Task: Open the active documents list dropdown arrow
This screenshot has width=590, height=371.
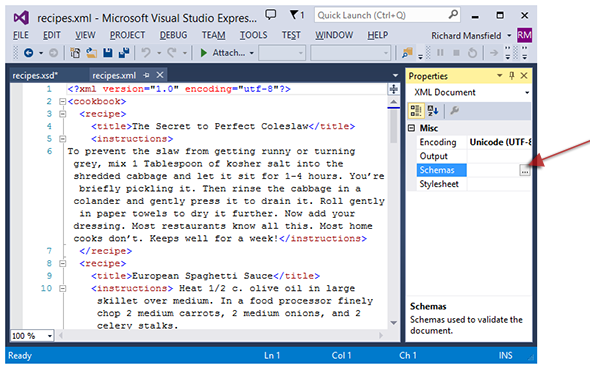Action: click(x=395, y=75)
